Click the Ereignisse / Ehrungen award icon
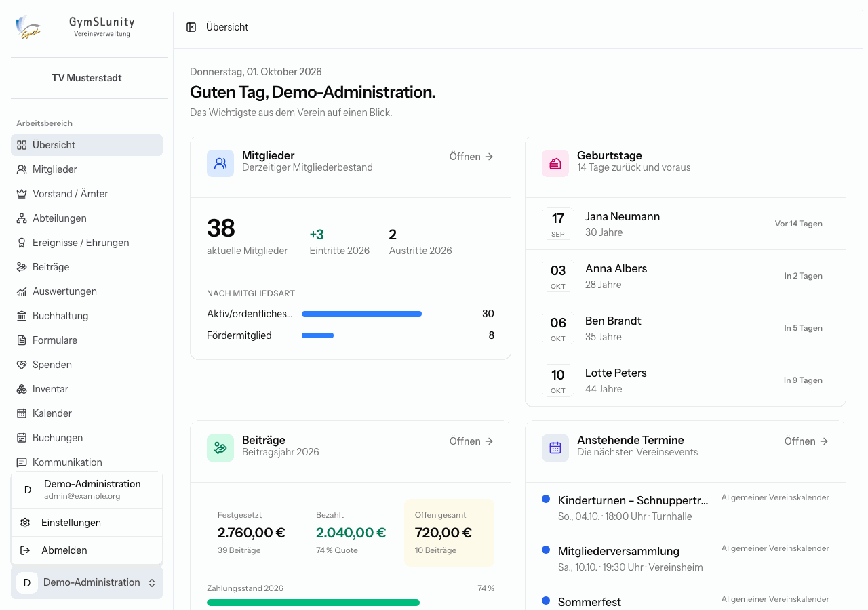 tap(22, 243)
